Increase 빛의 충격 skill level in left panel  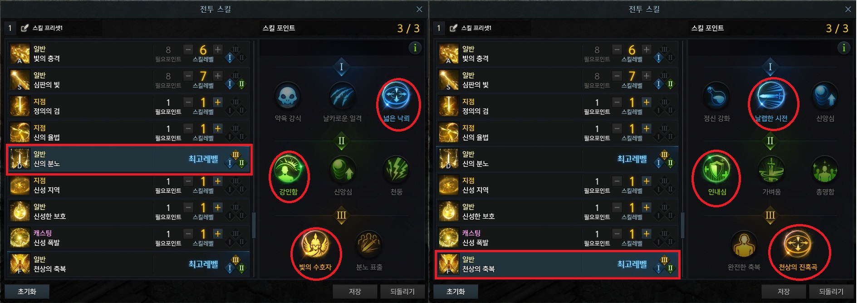[x=218, y=49]
